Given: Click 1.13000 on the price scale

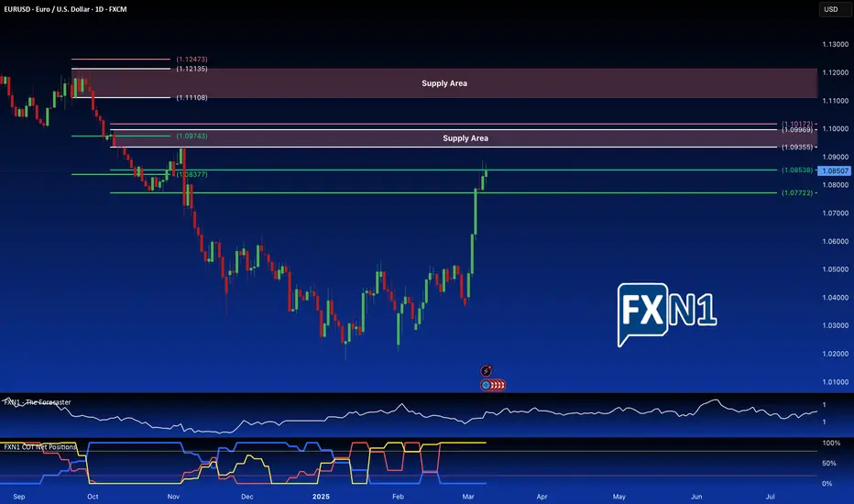Looking at the screenshot, I should (x=835, y=44).
